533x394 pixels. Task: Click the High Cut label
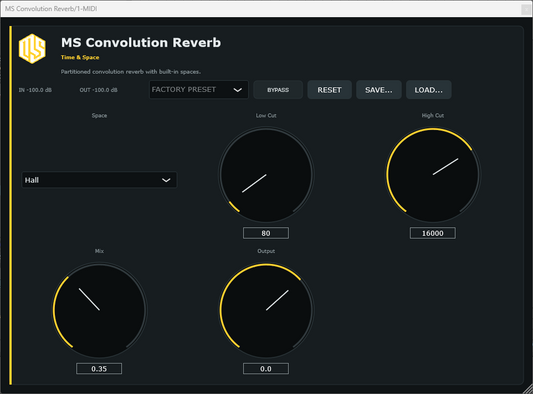tap(433, 116)
